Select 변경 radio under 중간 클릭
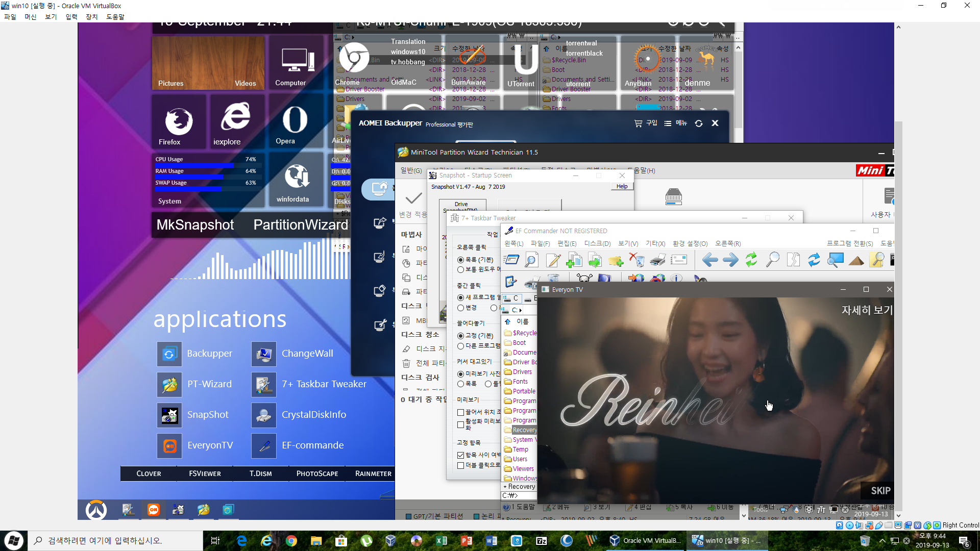The height and width of the screenshot is (551, 980). 467,308
